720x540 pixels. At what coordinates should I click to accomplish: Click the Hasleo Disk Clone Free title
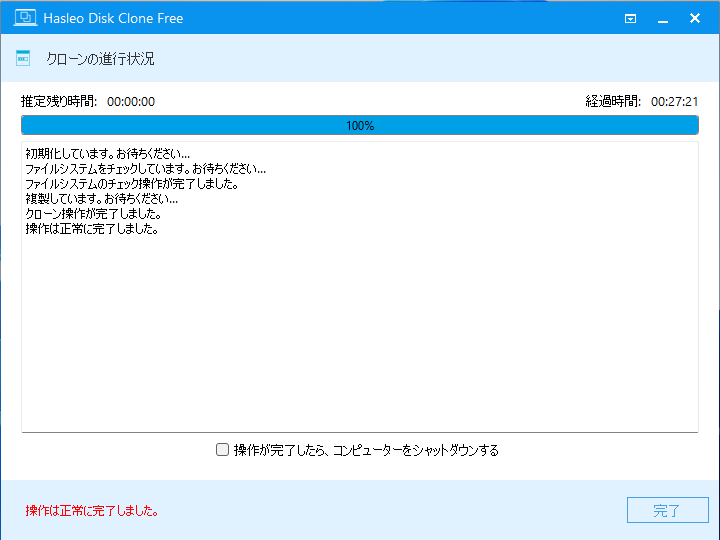pos(113,18)
